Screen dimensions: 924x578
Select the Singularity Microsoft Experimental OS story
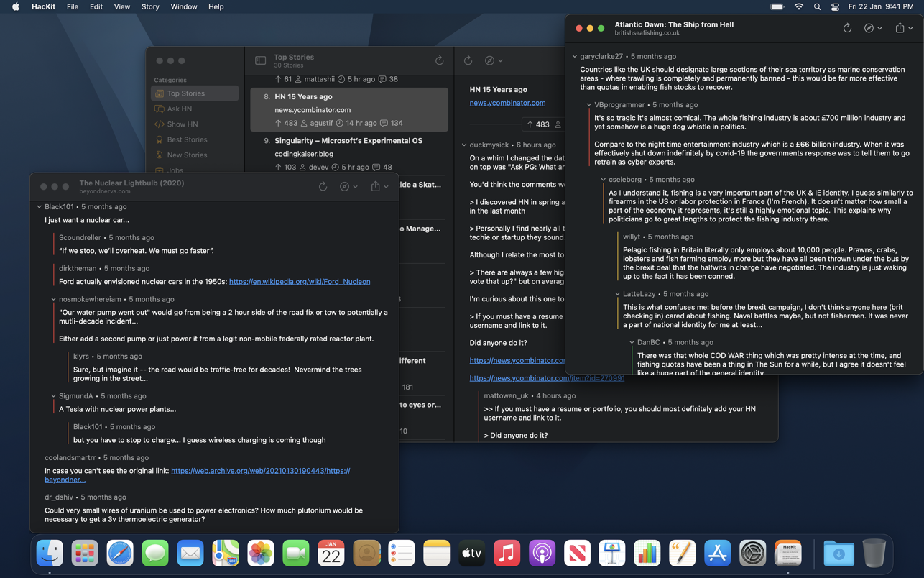click(348, 141)
